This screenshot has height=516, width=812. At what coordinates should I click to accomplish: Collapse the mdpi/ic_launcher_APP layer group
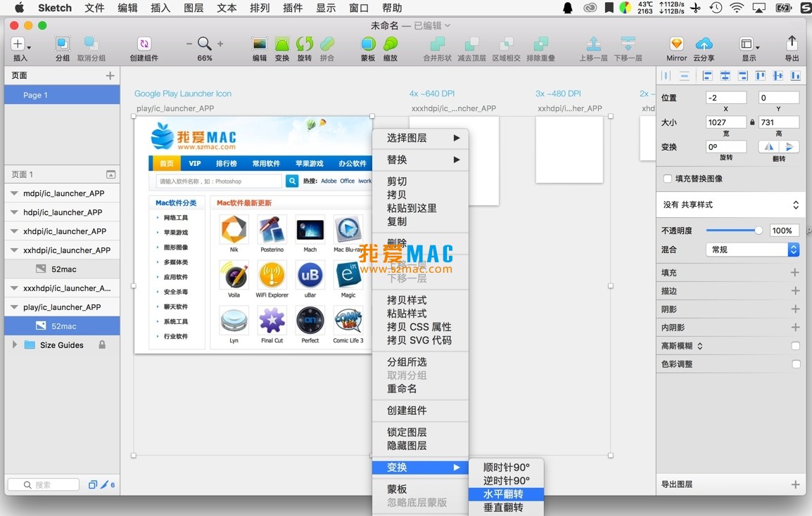click(14, 193)
